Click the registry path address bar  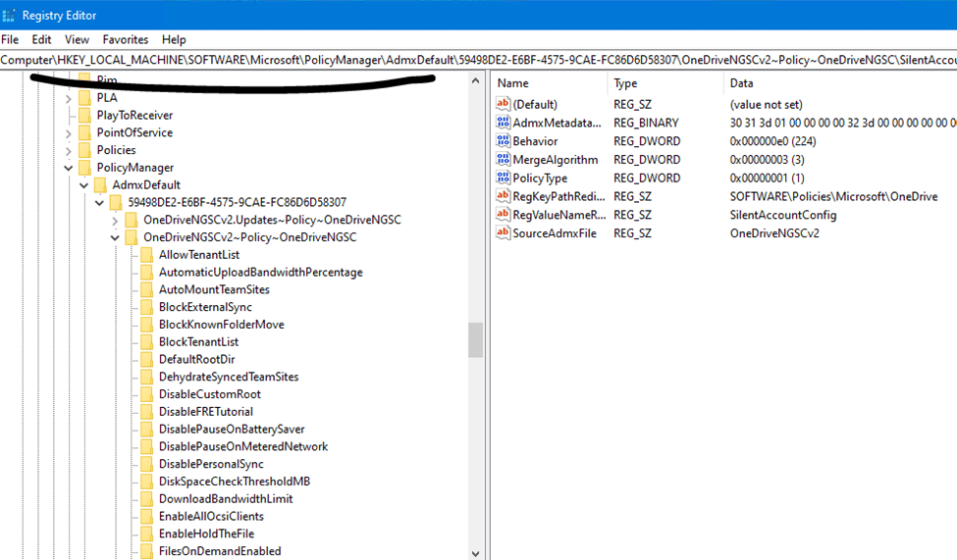click(478, 61)
